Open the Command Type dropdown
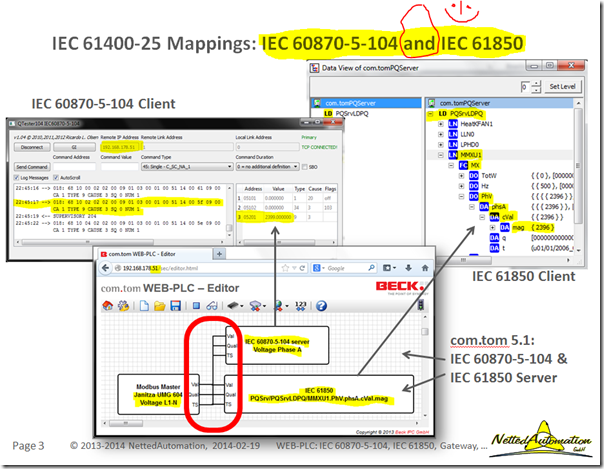The width and height of the screenshot is (604, 469). pyautogui.click(x=187, y=167)
